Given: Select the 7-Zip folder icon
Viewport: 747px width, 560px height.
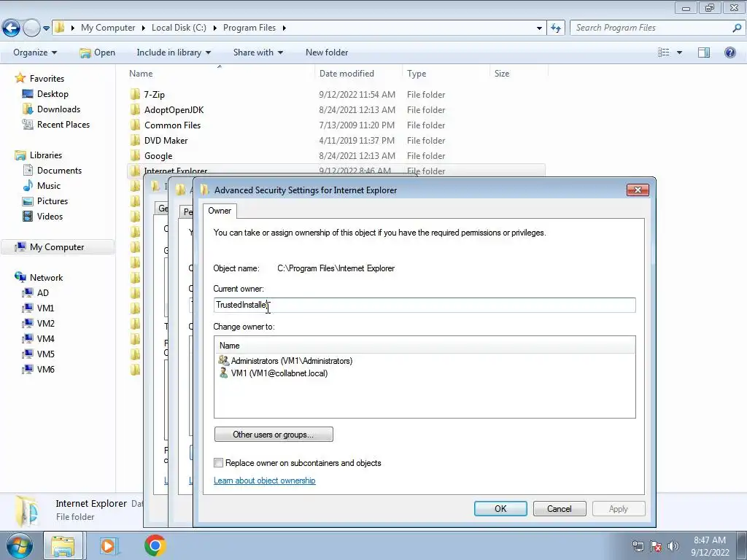Looking at the screenshot, I should point(135,94).
